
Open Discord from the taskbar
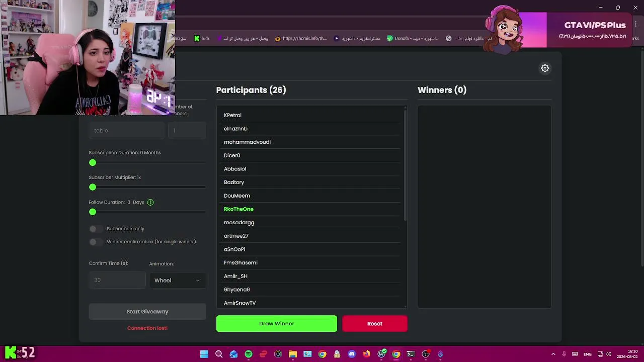[352, 354]
